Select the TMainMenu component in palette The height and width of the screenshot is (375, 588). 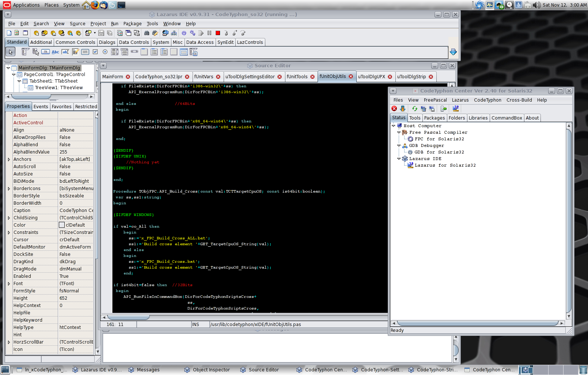point(25,52)
